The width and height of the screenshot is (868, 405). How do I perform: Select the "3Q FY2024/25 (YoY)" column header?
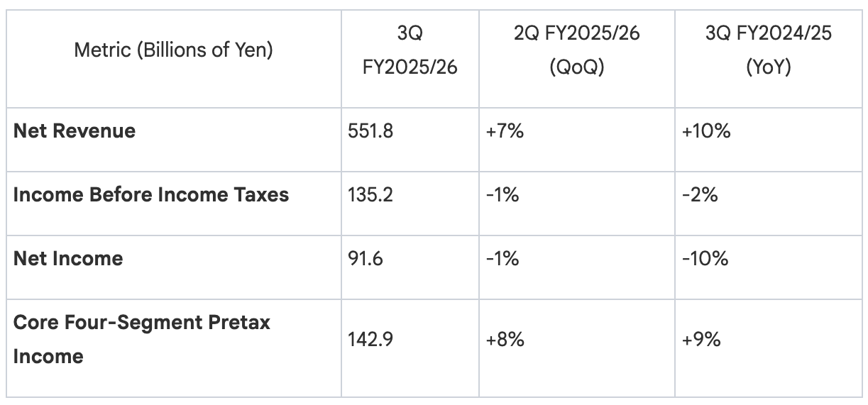tap(768, 50)
